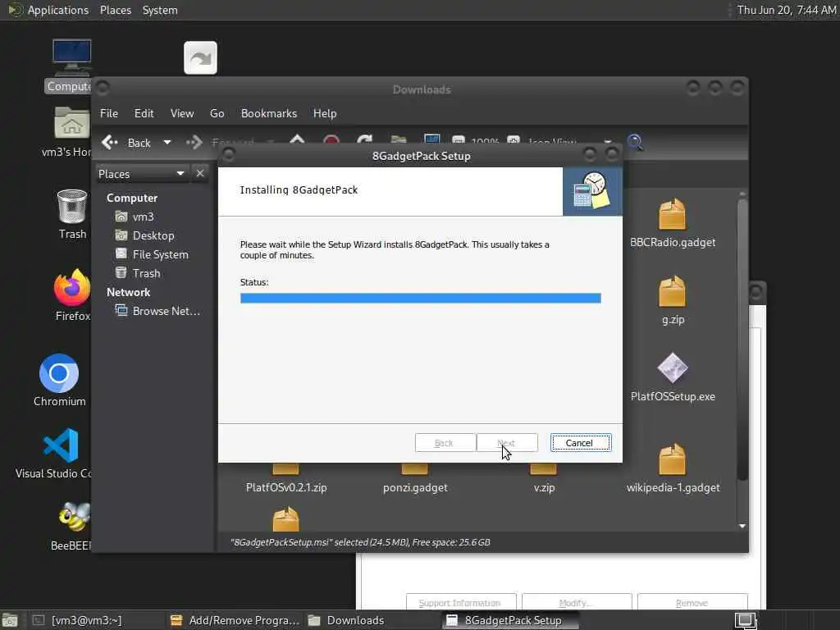
Task: Click the zoom in icon after 100%
Action: 514,141
